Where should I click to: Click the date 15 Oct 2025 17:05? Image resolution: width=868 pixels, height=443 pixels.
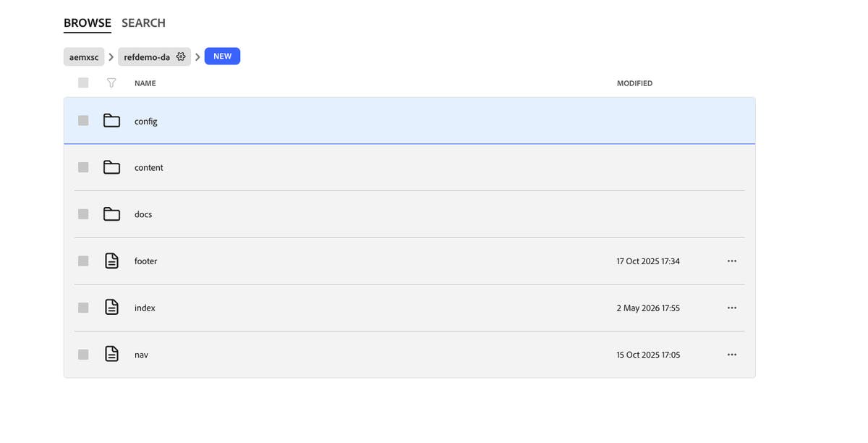click(x=648, y=355)
